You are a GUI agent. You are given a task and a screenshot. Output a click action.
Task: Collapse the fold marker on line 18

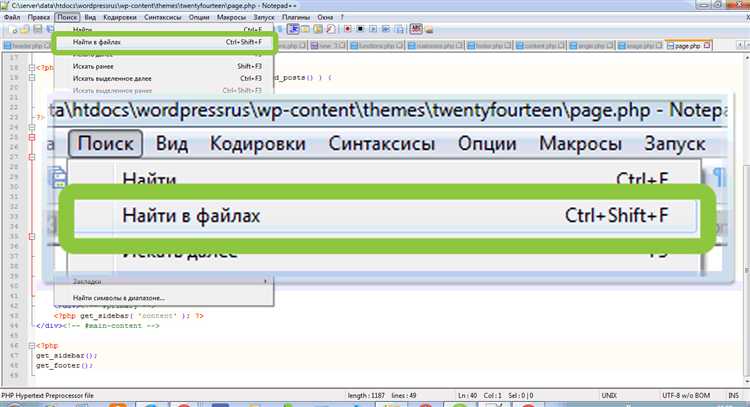[x=32, y=67]
